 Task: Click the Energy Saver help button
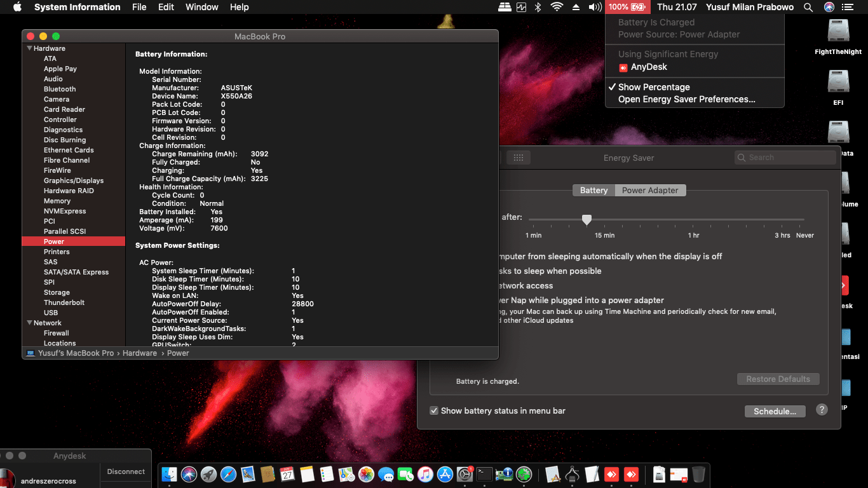coord(822,410)
